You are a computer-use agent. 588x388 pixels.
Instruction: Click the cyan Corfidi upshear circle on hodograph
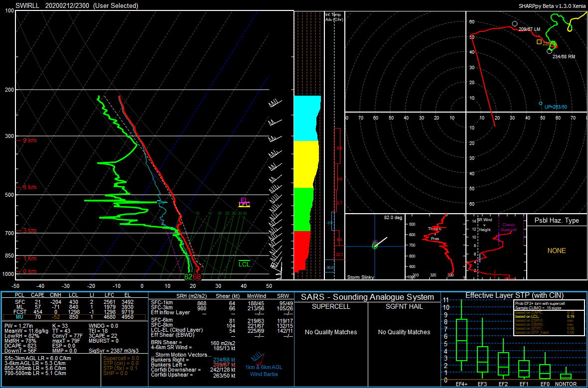pyautogui.click(x=540, y=103)
